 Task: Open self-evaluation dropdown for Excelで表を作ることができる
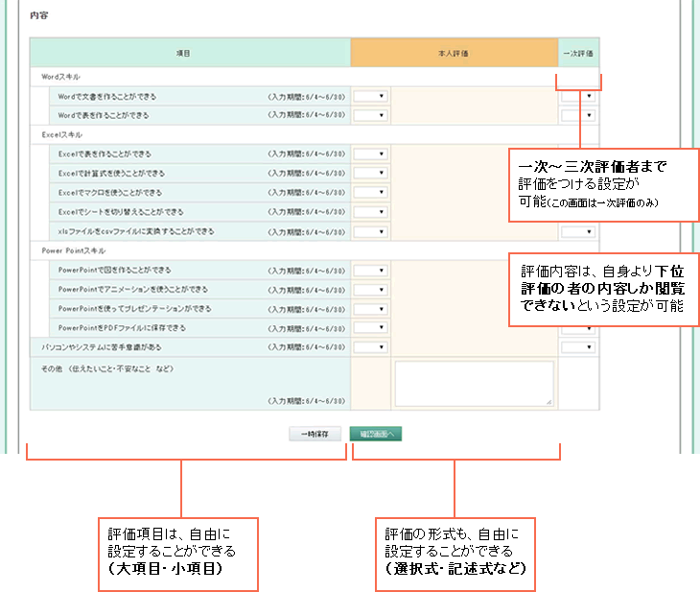[370, 154]
